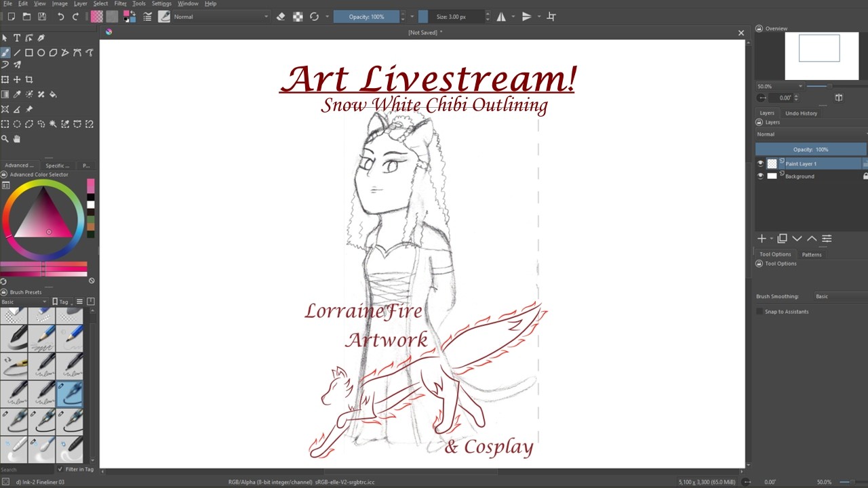868x488 pixels.
Task: Select the Text tool in toolbox
Action: point(17,38)
